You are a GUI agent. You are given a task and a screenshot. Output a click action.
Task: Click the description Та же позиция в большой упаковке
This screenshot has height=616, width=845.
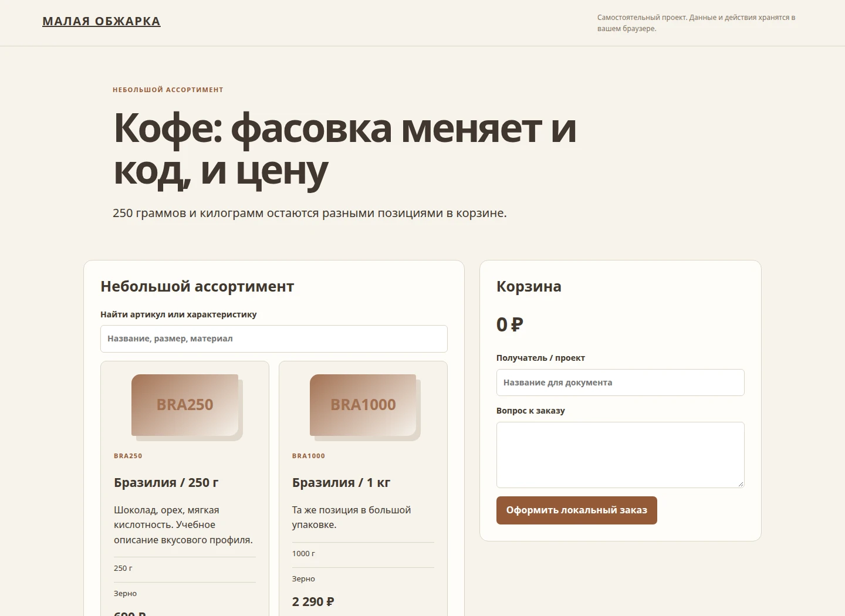click(351, 517)
